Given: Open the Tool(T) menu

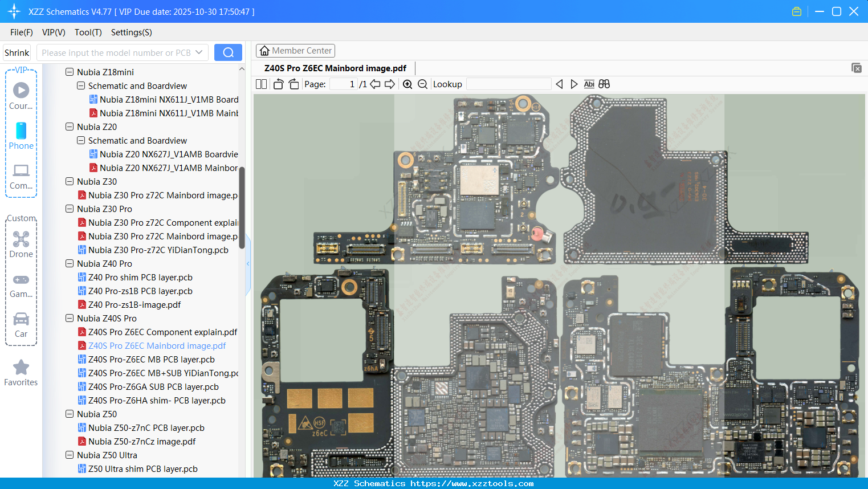Looking at the screenshot, I should (88, 32).
